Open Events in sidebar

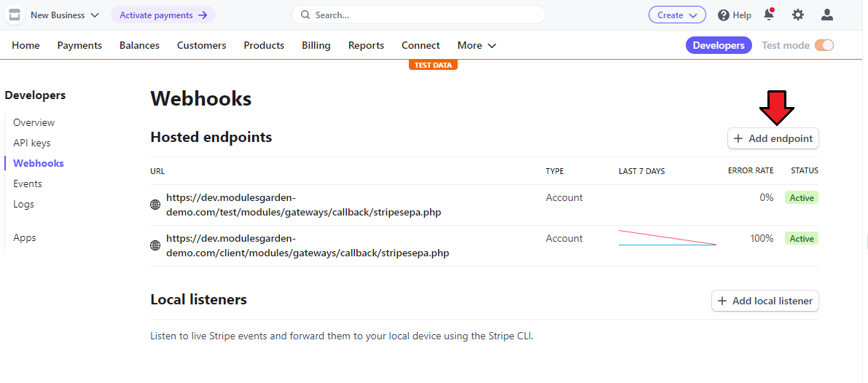[x=28, y=183]
